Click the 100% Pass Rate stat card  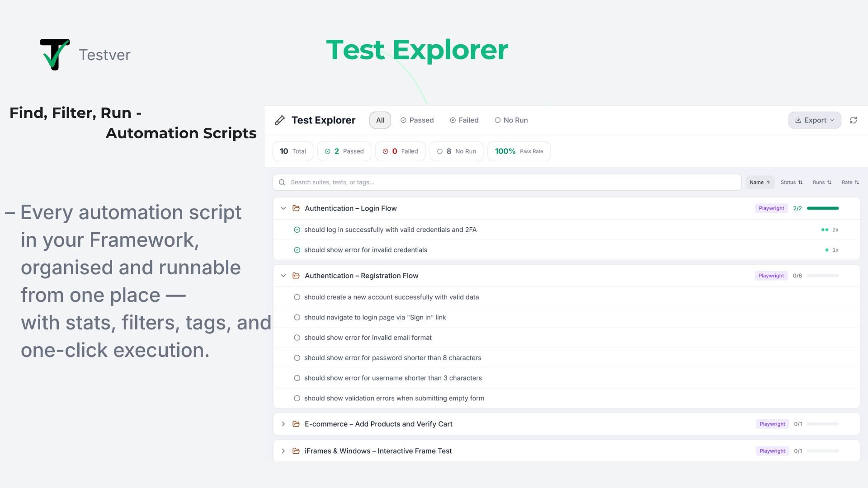pos(519,151)
